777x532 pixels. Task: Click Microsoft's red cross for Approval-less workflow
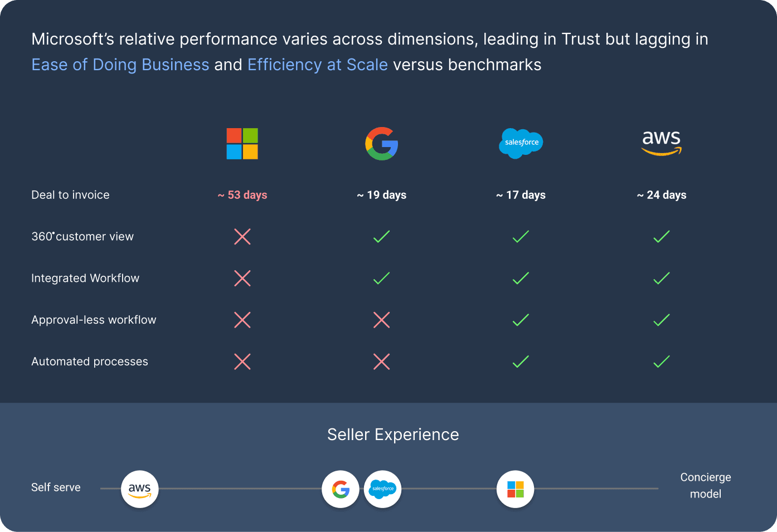click(x=242, y=320)
